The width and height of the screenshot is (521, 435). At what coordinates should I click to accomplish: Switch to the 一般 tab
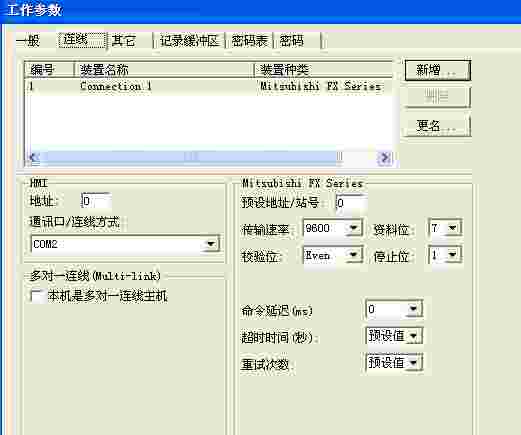click(x=29, y=41)
